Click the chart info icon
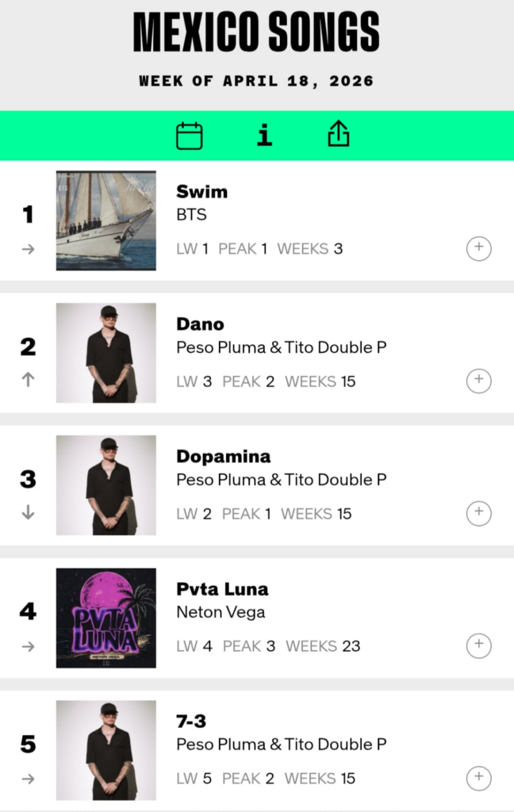Image resolution: width=514 pixels, height=812 pixels. pyautogui.click(x=264, y=136)
